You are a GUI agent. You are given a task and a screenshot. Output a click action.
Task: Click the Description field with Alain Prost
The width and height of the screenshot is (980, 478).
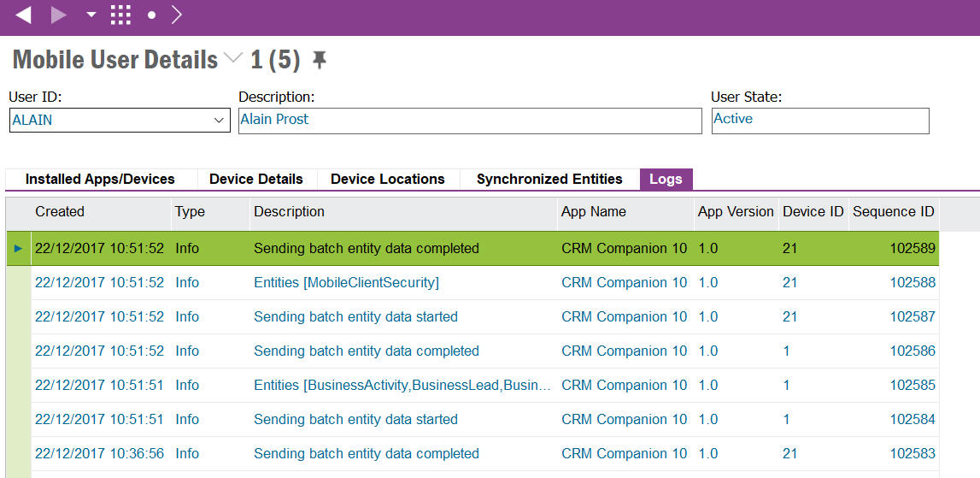coord(469,120)
